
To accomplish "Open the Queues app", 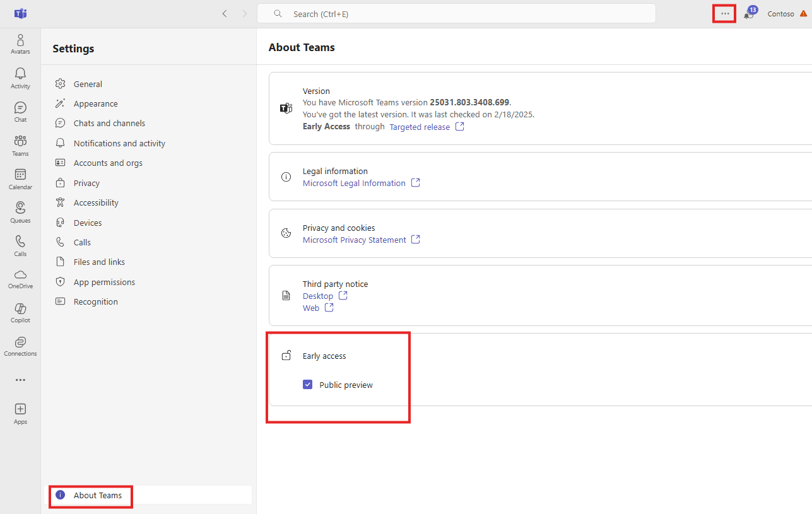I will [x=20, y=211].
